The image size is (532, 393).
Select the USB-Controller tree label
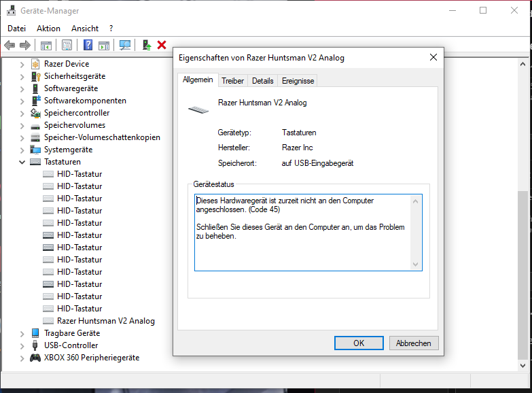coord(71,345)
